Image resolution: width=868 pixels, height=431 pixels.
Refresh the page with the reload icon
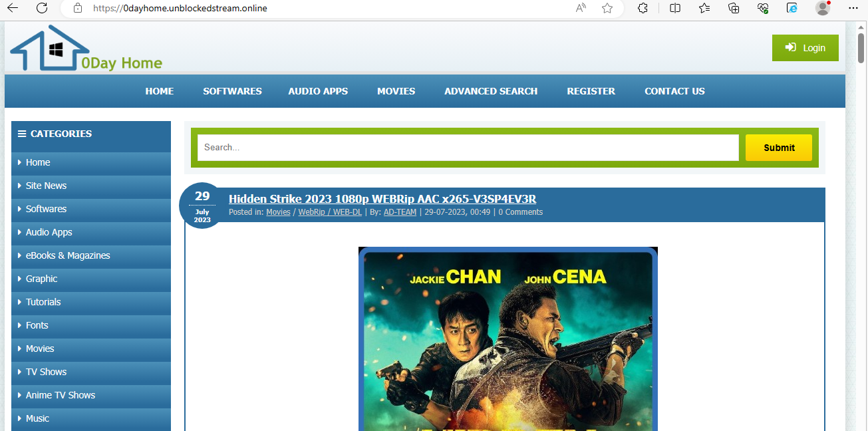pos(42,8)
